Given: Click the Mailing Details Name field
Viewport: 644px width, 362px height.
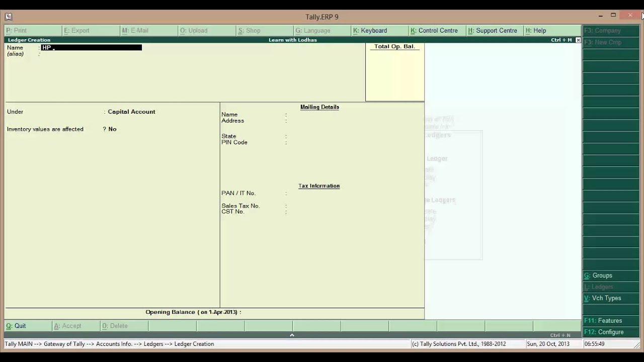Looking at the screenshot, I should (352, 115).
